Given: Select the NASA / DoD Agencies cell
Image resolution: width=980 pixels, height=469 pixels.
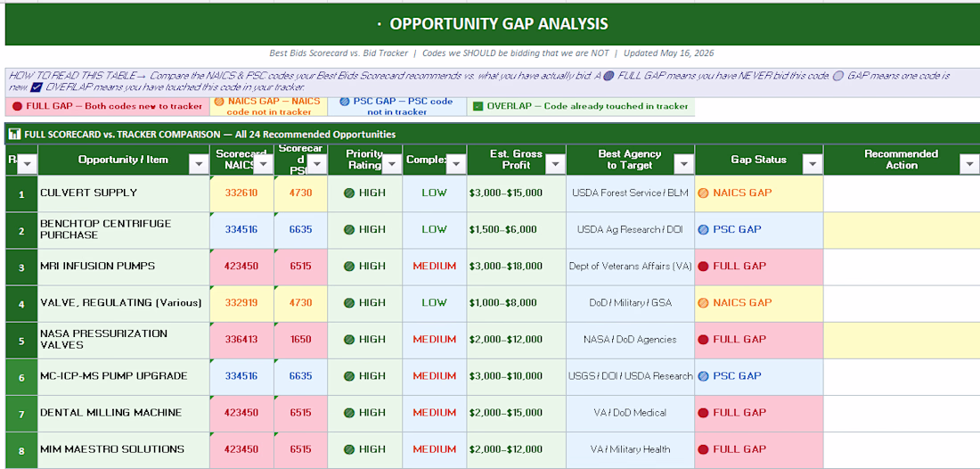Looking at the screenshot, I should point(631,340).
